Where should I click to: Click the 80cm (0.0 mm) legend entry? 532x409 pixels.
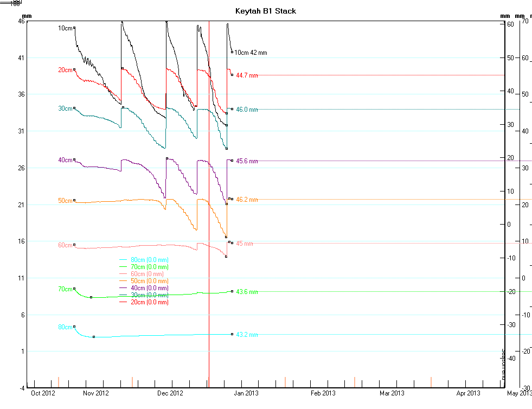(x=143, y=260)
